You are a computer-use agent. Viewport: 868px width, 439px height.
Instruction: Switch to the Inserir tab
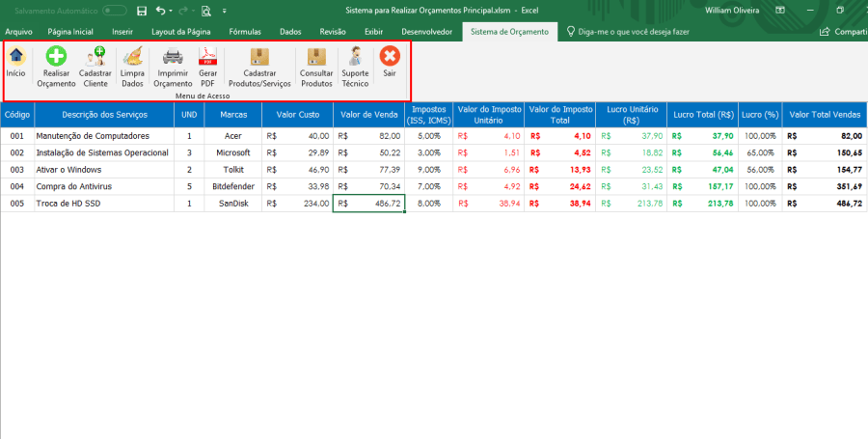[122, 32]
